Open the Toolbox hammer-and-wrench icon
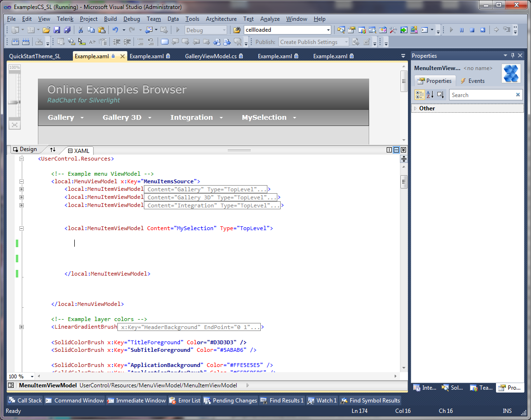The width and height of the screenshot is (531, 420). [393, 30]
